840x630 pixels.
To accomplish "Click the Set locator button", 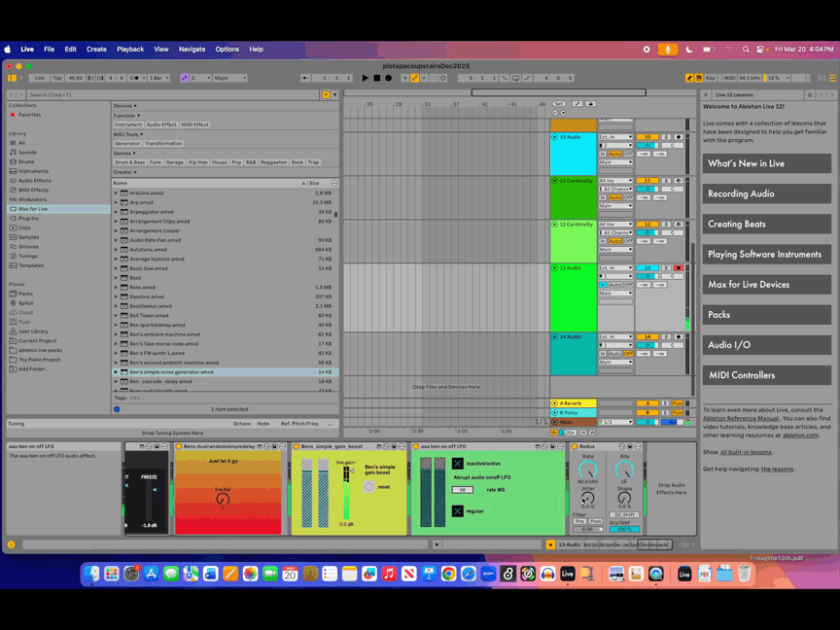I will (x=559, y=104).
